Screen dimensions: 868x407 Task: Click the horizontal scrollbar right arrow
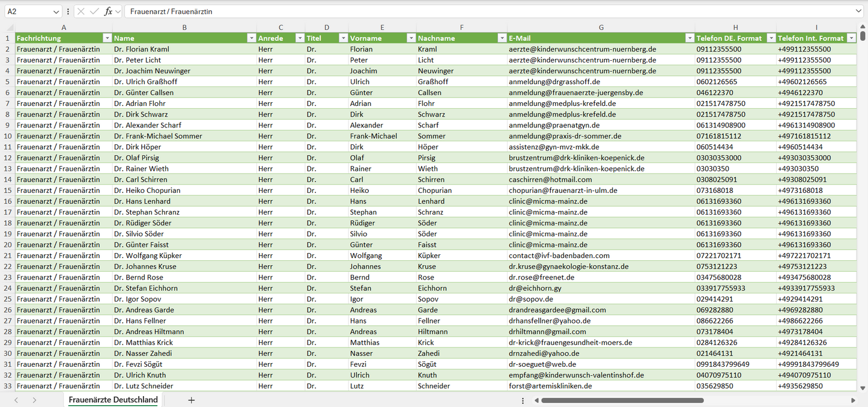click(853, 400)
